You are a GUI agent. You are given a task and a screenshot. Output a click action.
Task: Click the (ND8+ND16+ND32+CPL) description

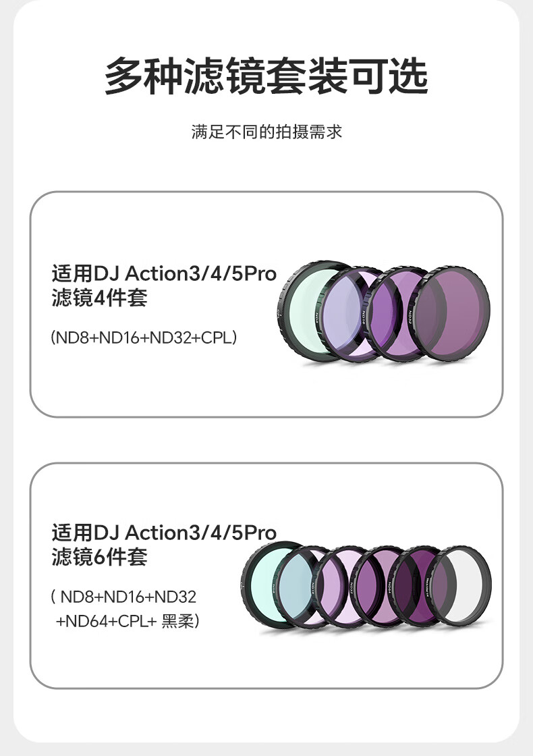coord(144,337)
